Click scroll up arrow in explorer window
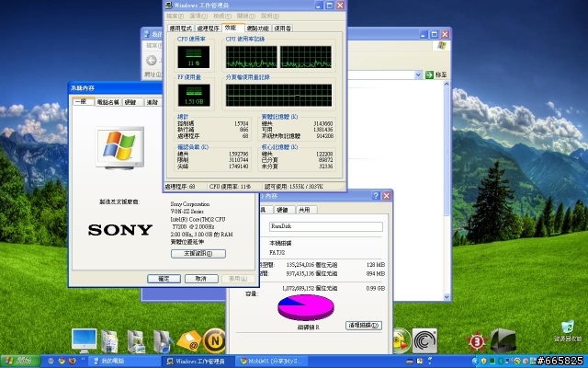This screenshot has height=368, width=588. pyautogui.click(x=447, y=85)
